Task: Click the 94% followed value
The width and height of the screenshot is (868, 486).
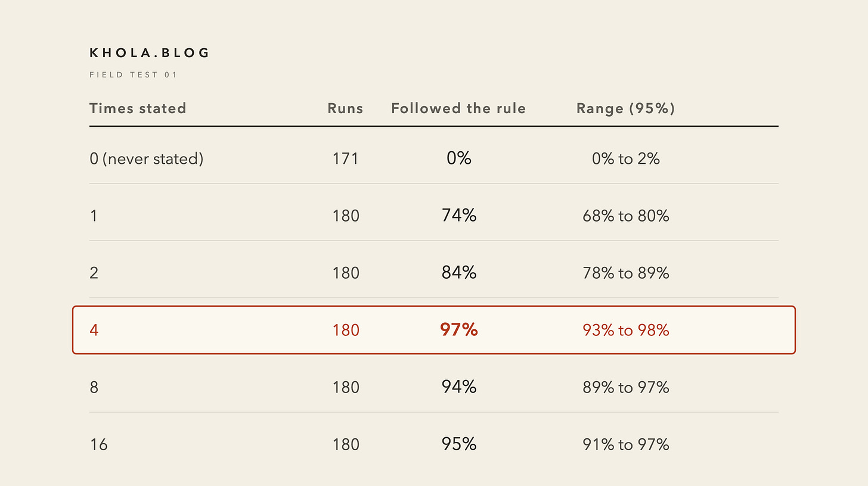Action: 459,387
